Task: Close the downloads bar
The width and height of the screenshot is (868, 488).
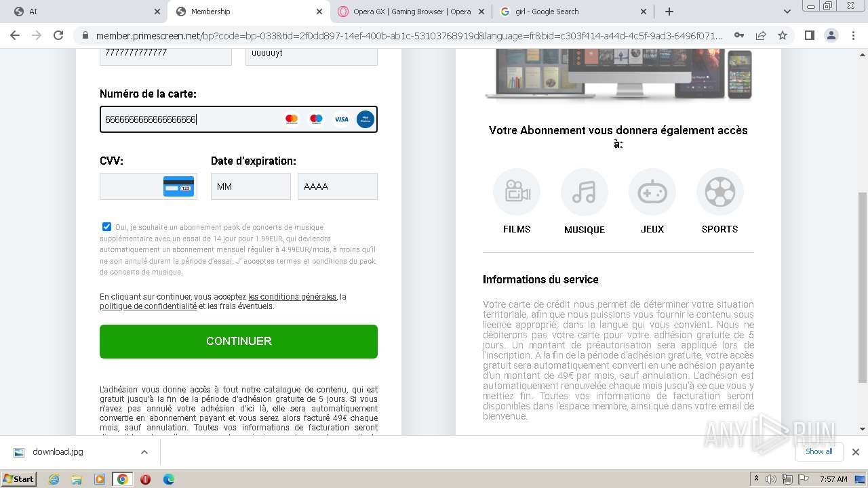Action: (x=856, y=452)
